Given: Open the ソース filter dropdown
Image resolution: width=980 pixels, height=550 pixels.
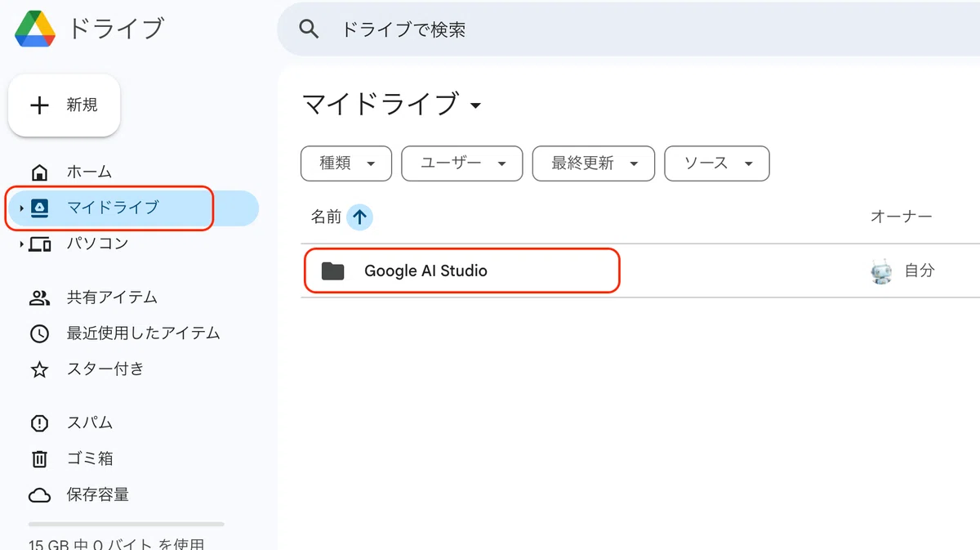Looking at the screenshot, I should (x=717, y=163).
